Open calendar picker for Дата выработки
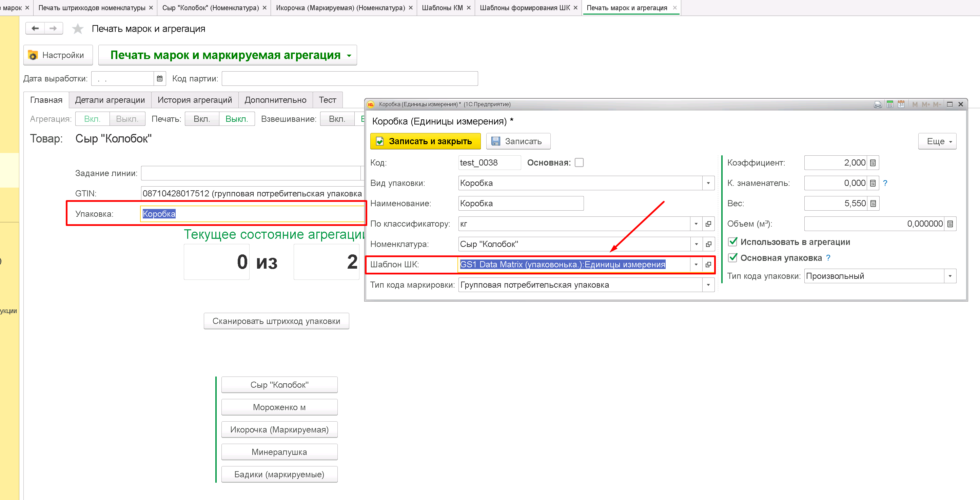This screenshot has height=500, width=980. coord(160,78)
